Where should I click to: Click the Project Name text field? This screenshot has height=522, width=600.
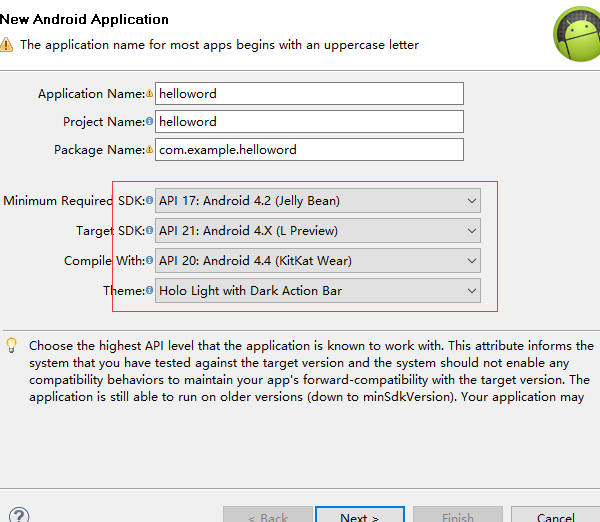point(309,121)
